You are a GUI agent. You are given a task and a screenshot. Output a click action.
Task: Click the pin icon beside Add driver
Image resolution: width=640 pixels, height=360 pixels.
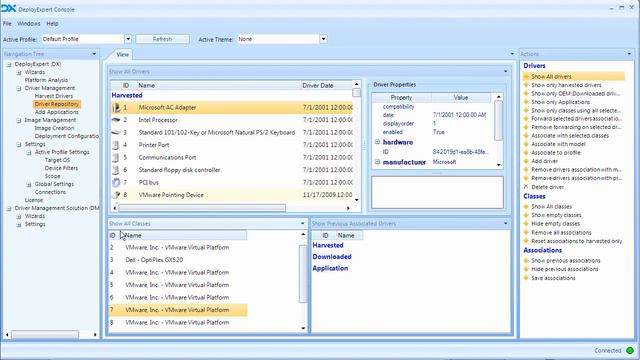coord(526,161)
